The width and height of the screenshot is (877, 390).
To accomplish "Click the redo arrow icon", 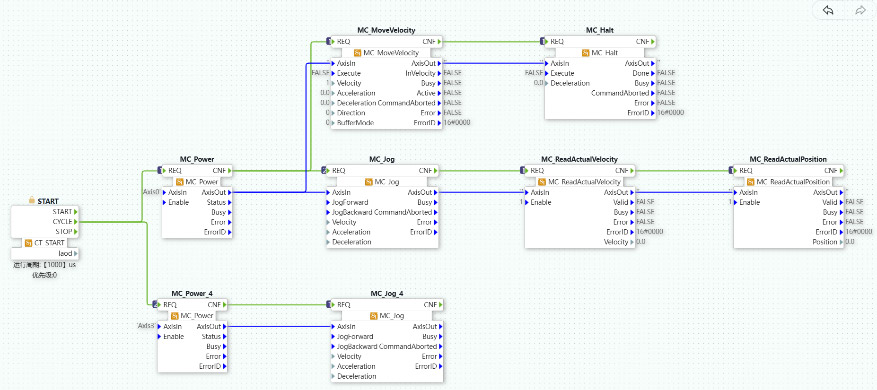I will pos(860,11).
